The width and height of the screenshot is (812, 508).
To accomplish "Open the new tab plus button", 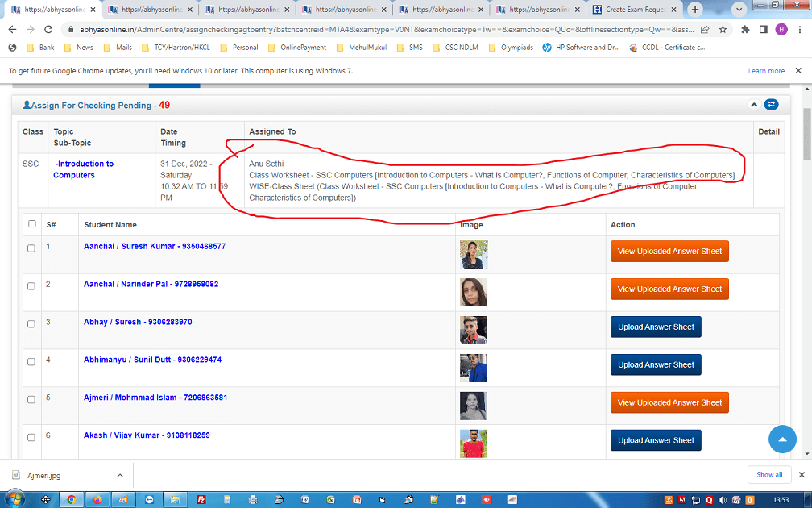I will [x=694, y=10].
